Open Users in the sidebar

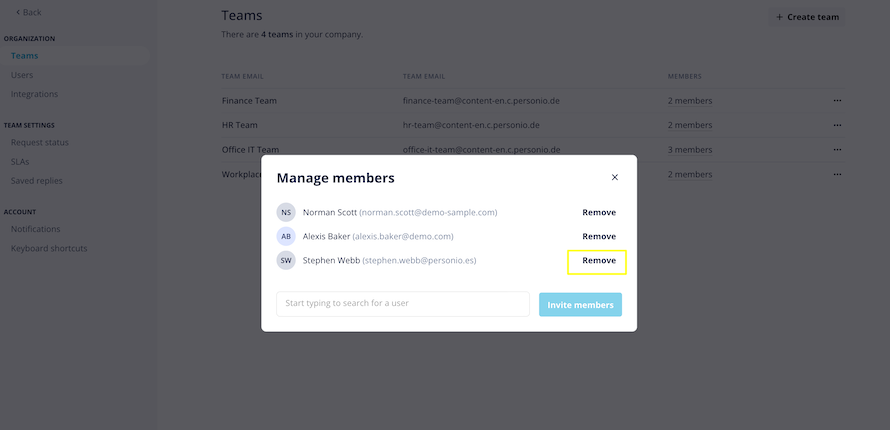click(x=22, y=75)
